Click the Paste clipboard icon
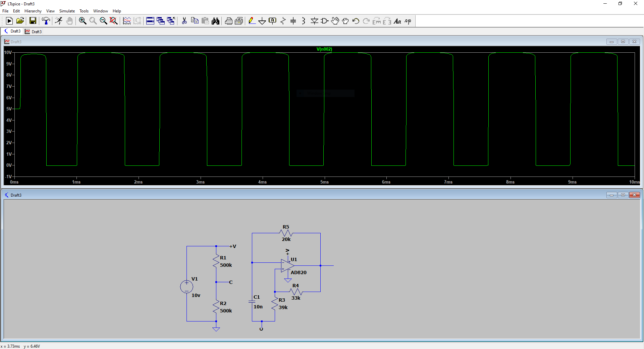The width and height of the screenshot is (644, 349). [x=205, y=21]
